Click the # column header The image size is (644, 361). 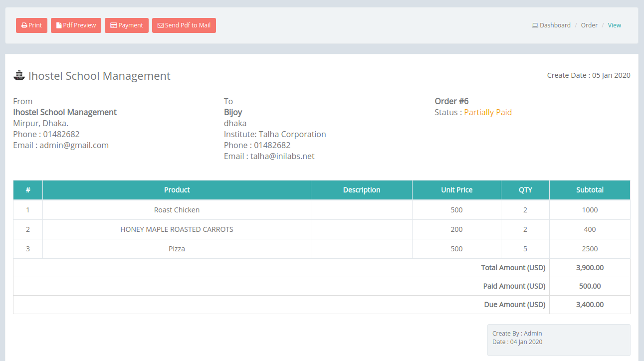coord(28,190)
